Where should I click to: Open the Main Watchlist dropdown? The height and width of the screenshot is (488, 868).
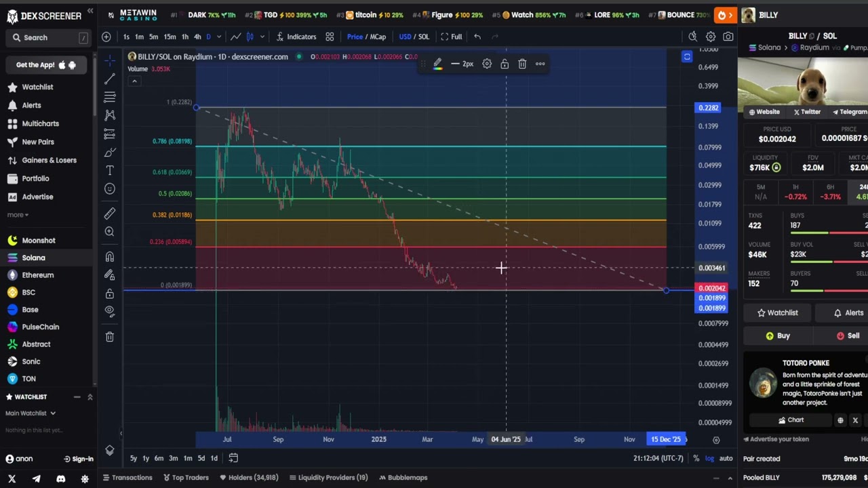click(x=31, y=413)
